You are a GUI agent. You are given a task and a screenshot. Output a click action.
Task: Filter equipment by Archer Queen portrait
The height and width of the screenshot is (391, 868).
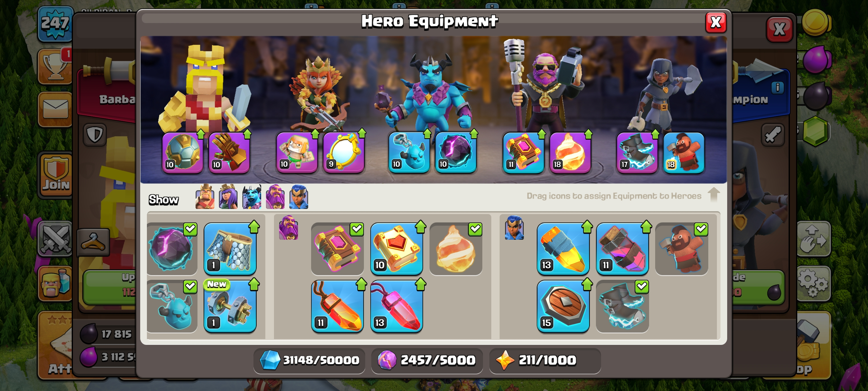pos(228,197)
